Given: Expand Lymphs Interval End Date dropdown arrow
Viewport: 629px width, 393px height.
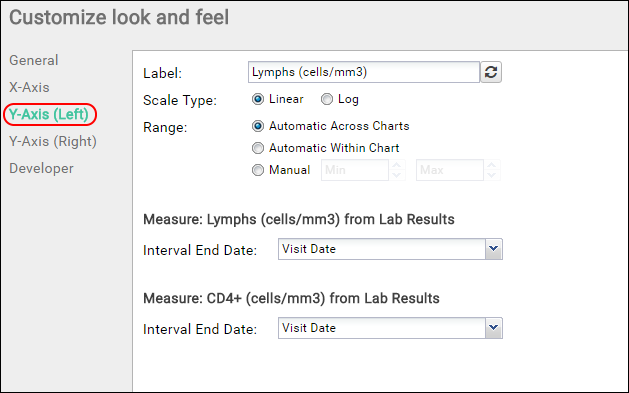Looking at the screenshot, I should (x=494, y=249).
